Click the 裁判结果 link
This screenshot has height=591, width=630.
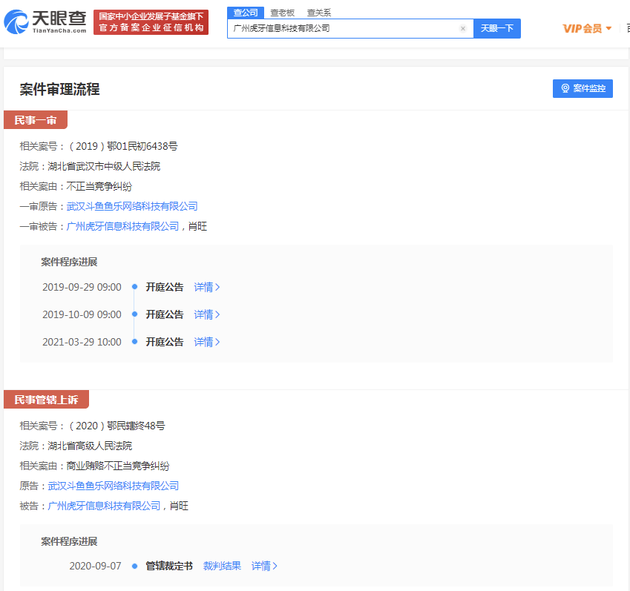point(221,566)
